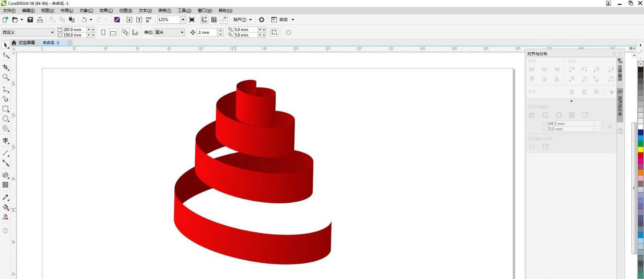Select the Pick tool in the toolbox
Viewport: 644px width, 279px height.
pyautogui.click(x=6, y=45)
